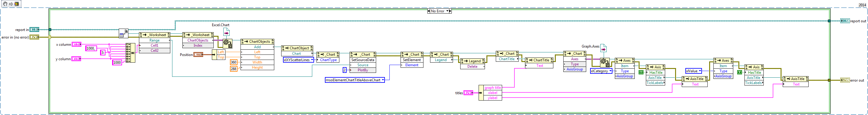Click the '1000' string constant
Viewport: 868px width, 115px height.
coord(117,63)
